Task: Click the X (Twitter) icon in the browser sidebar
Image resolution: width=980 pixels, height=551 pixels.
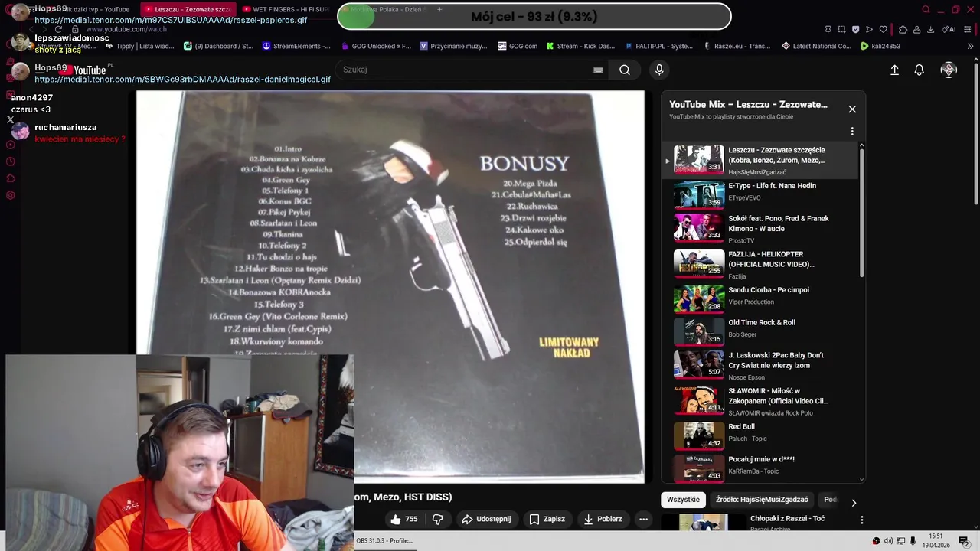Action: click(11, 119)
